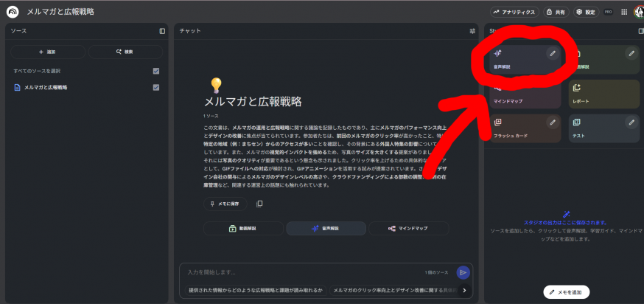The height and width of the screenshot is (304, 644).
Task: Click pencil icon on テスト tile
Action: (631, 122)
